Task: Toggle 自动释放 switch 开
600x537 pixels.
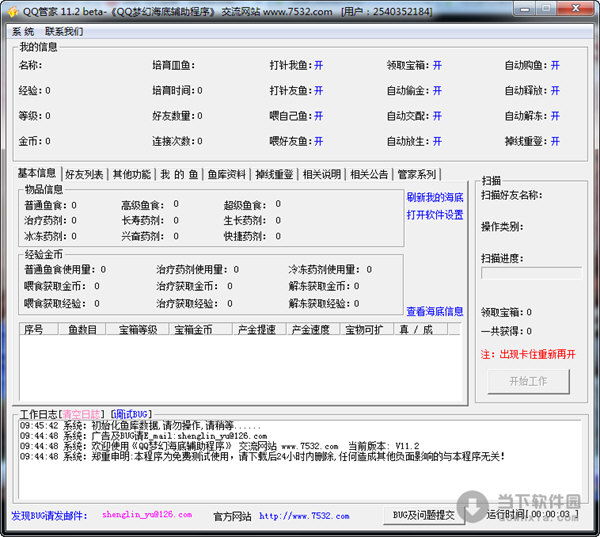Action: coord(555,91)
